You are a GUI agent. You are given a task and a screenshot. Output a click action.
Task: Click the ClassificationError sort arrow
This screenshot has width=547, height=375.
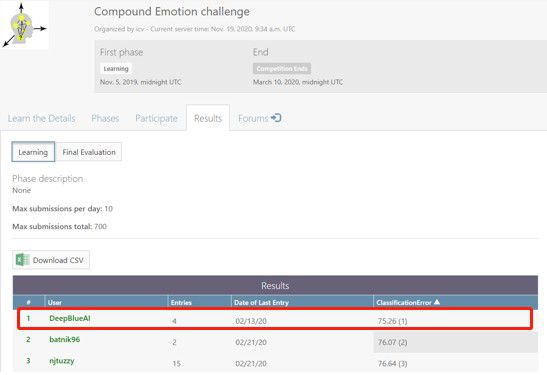tap(436, 302)
